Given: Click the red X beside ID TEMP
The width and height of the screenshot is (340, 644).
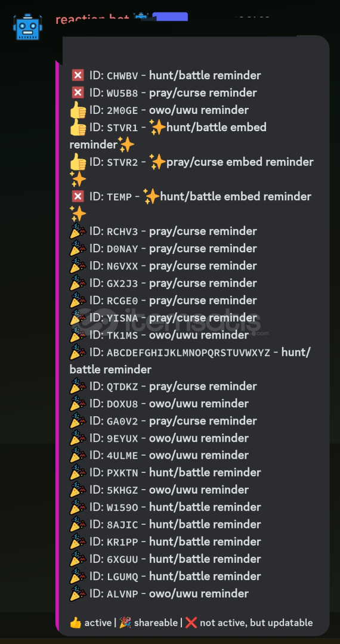Looking at the screenshot, I should pos(78,196).
